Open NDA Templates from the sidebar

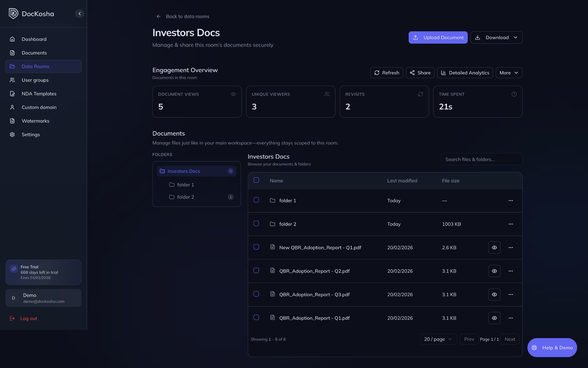tap(39, 94)
